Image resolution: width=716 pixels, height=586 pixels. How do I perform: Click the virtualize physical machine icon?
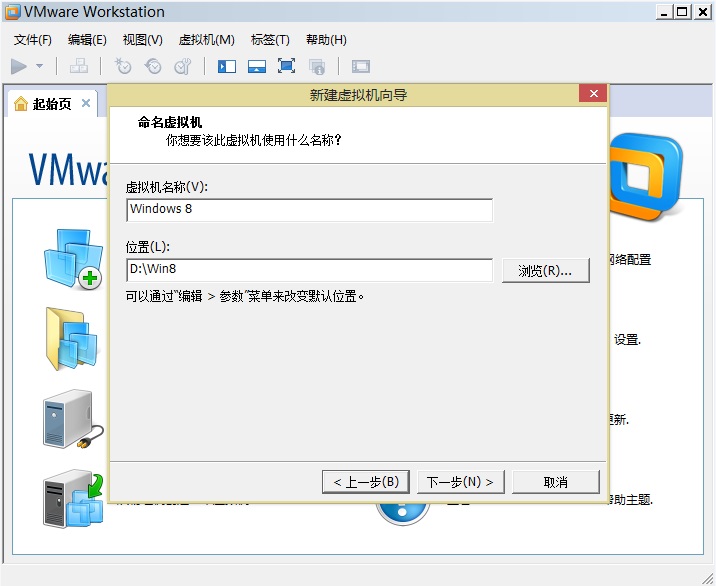(x=73, y=499)
